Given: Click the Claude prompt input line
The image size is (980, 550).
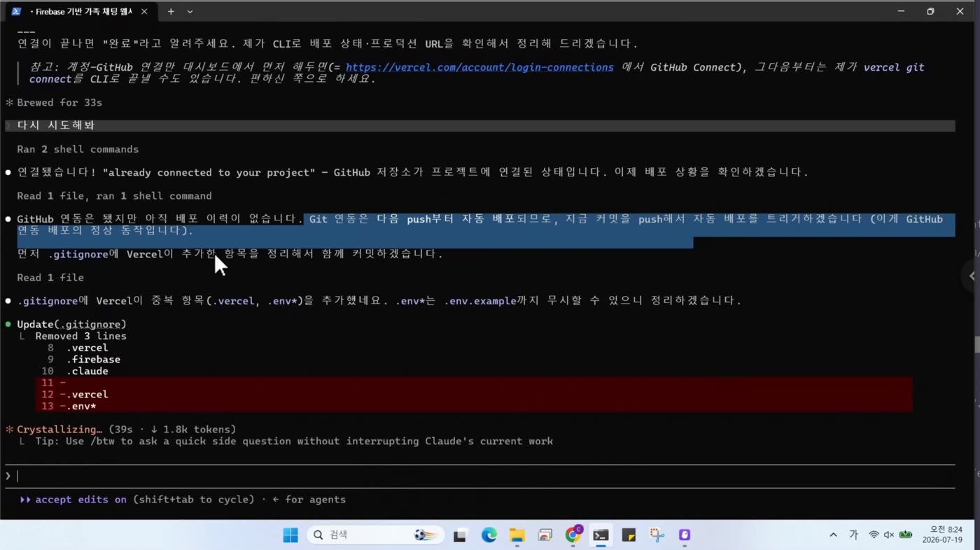Looking at the screenshot, I should point(480,476).
